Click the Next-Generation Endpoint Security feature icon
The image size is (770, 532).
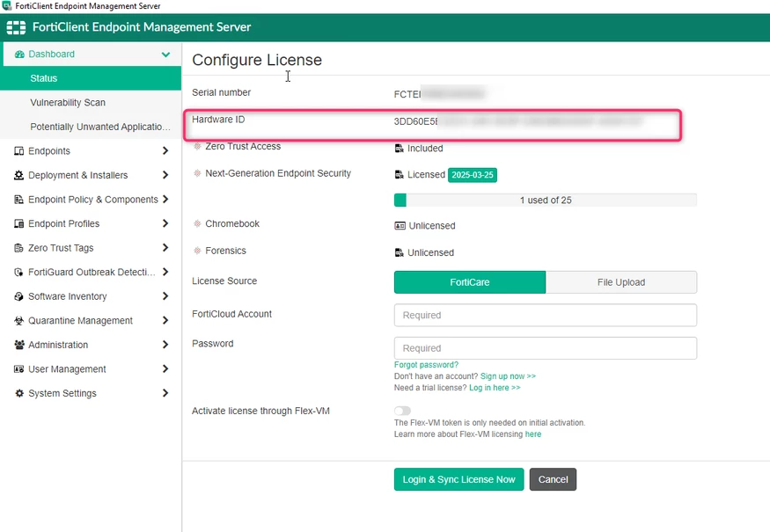click(x=197, y=173)
